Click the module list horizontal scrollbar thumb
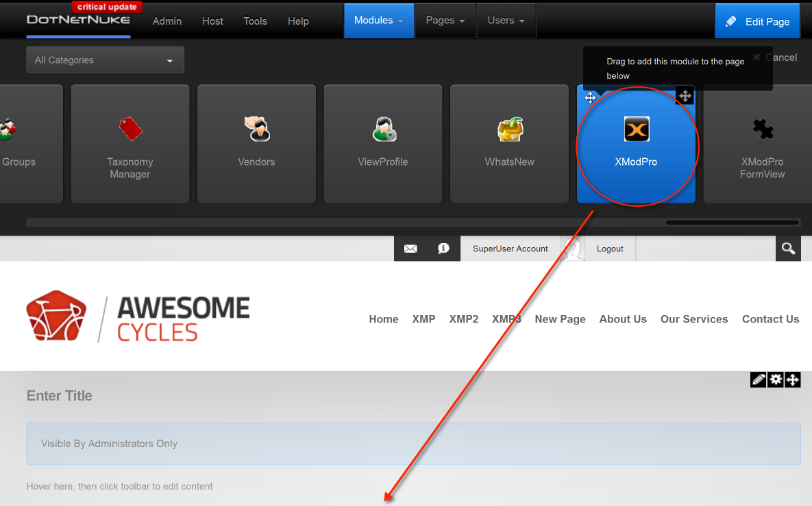The width and height of the screenshot is (812, 506). click(x=733, y=223)
